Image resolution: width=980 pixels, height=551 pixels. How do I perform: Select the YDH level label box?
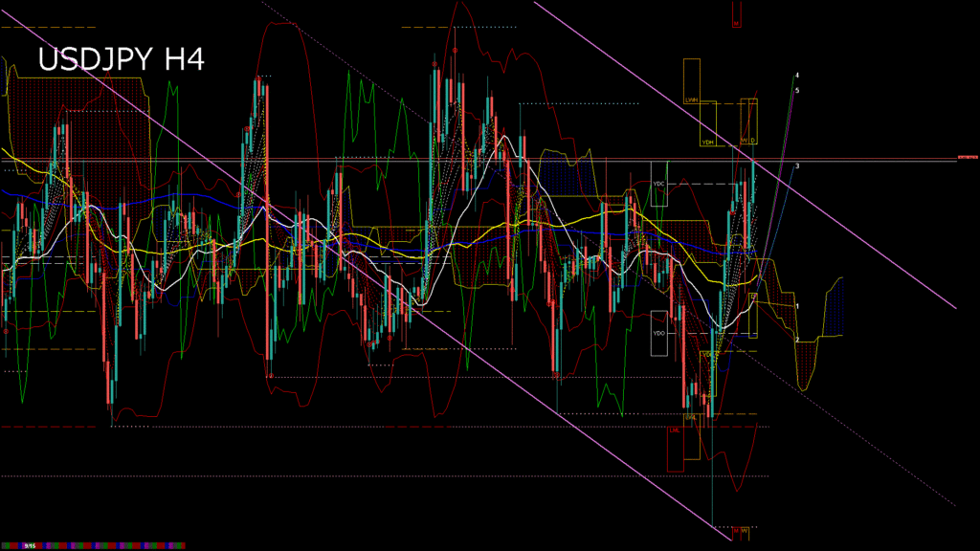[x=708, y=123]
